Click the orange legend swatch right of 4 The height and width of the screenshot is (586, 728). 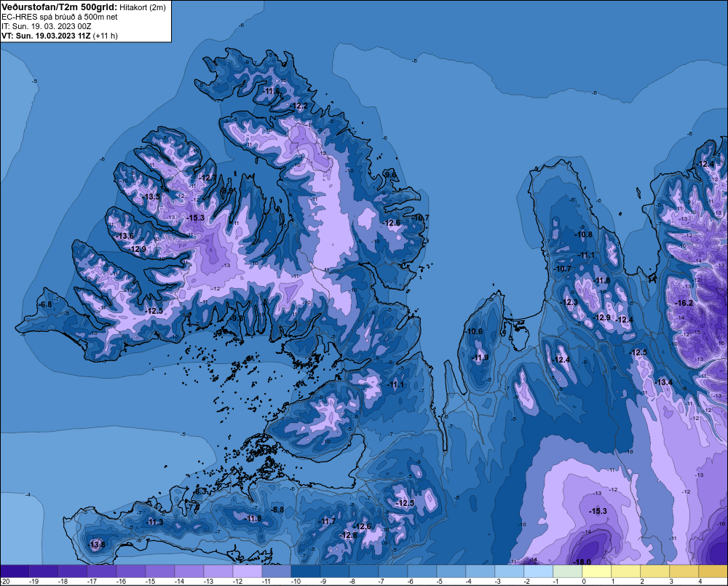coord(713,571)
